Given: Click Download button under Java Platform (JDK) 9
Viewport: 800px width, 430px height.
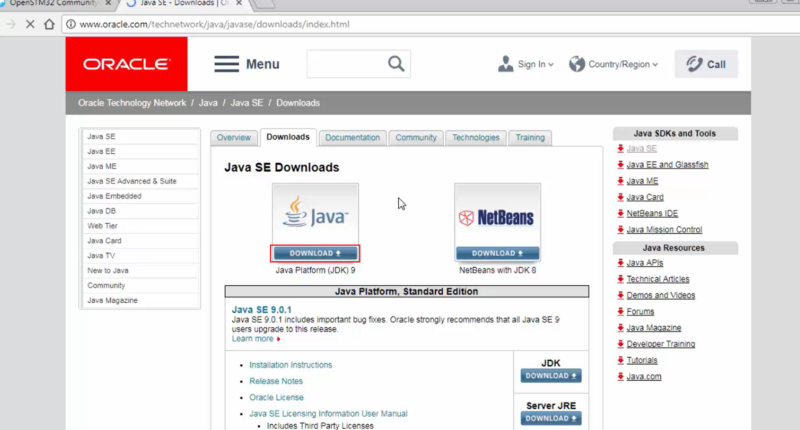Looking at the screenshot, I should coord(315,253).
